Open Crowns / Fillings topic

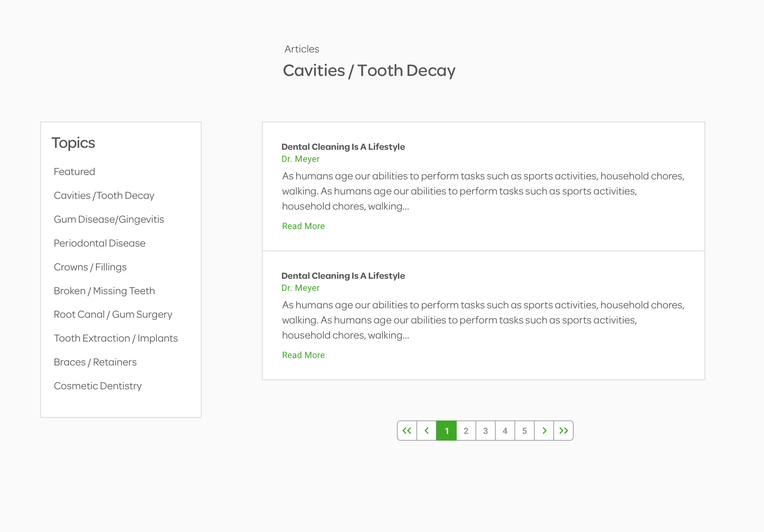pyautogui.click(x=90, y=267)
